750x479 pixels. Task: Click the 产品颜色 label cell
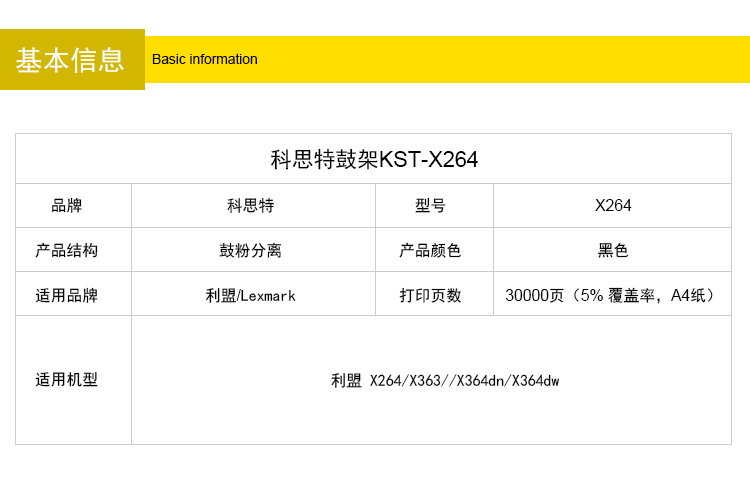point(430,250)
